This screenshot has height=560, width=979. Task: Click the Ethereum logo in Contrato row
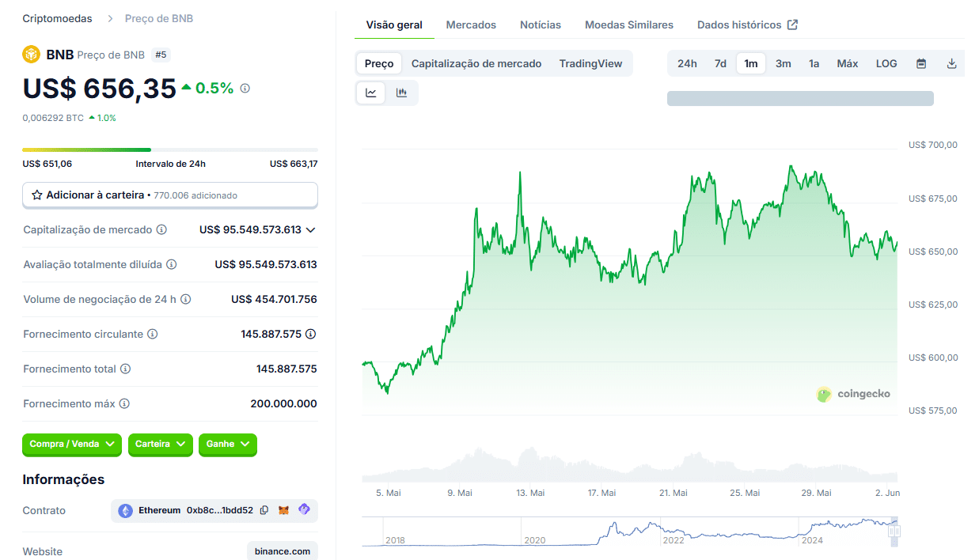pos(126,511)
